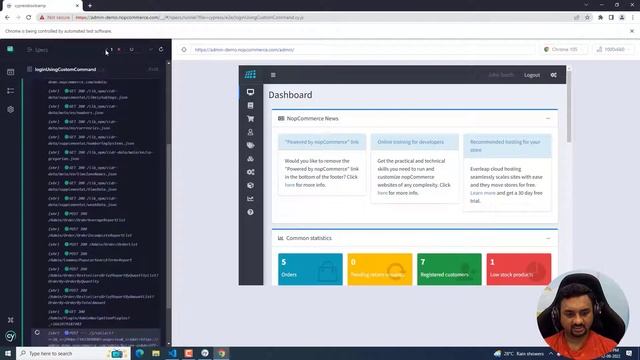This screenshot has height=360, width=640.
Task: Open Reports chart icon in admin sidebar
Action: pos(250,199)
